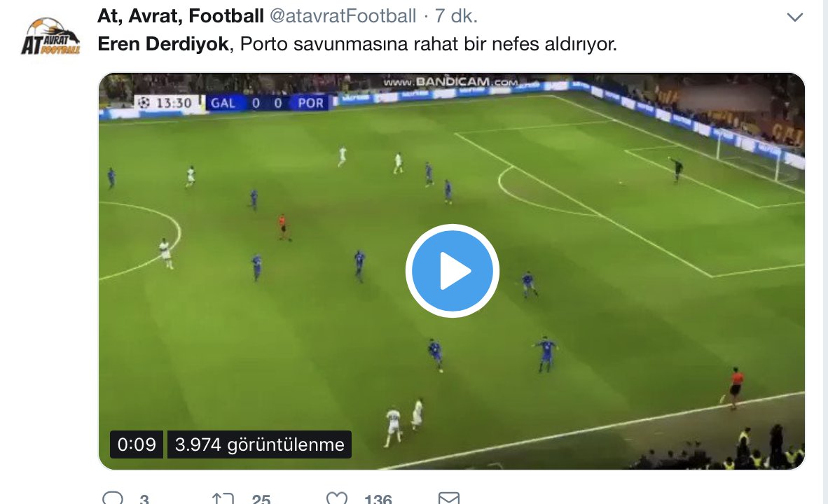Viewport: 828px width, 504px height.
Task: Click the reply speech bubble icon
Action: click(x=113, y=498)
